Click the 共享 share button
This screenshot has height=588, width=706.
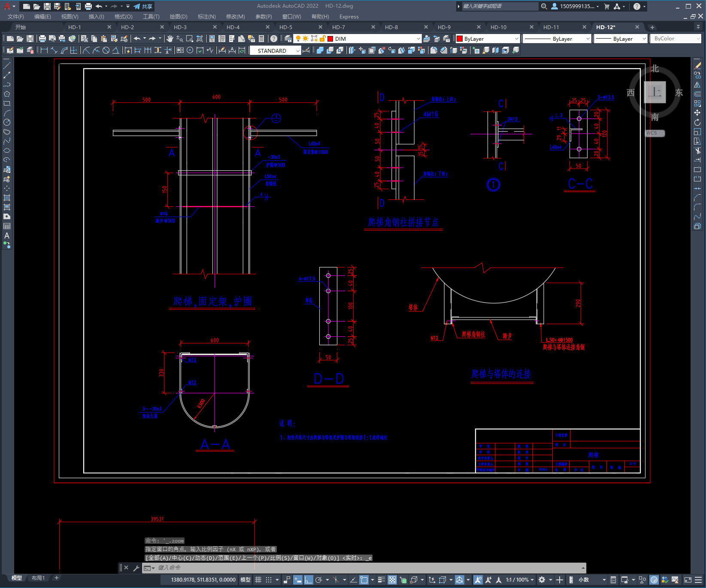coord(143,6)
